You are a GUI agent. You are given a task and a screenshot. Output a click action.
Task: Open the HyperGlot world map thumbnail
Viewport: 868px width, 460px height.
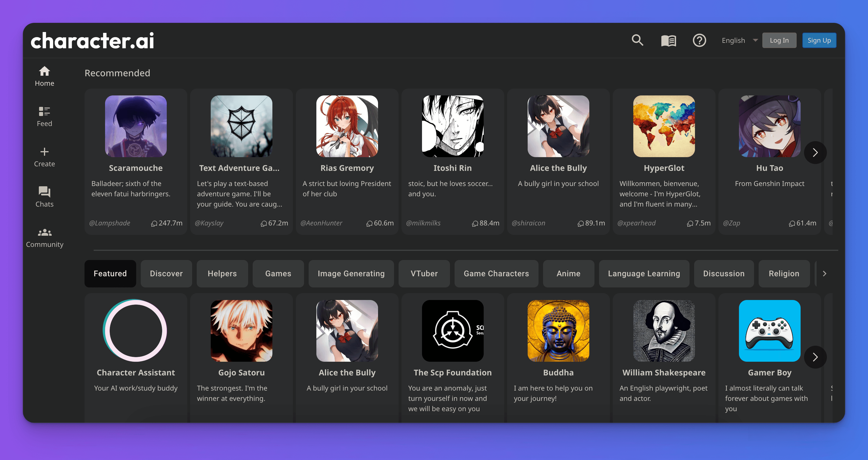click(x=664, y=126)
